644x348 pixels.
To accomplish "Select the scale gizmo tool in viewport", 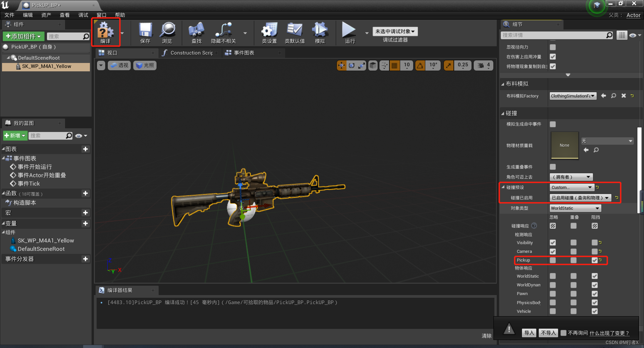I will coord(361,65).
